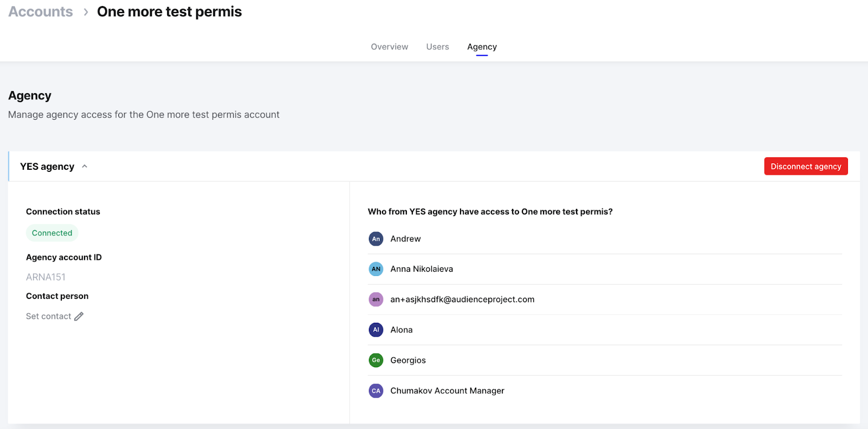This screenshot has height=429, width=868.
Task: Click Alona's 'Al' avatar icon
Action: [376, 330]
